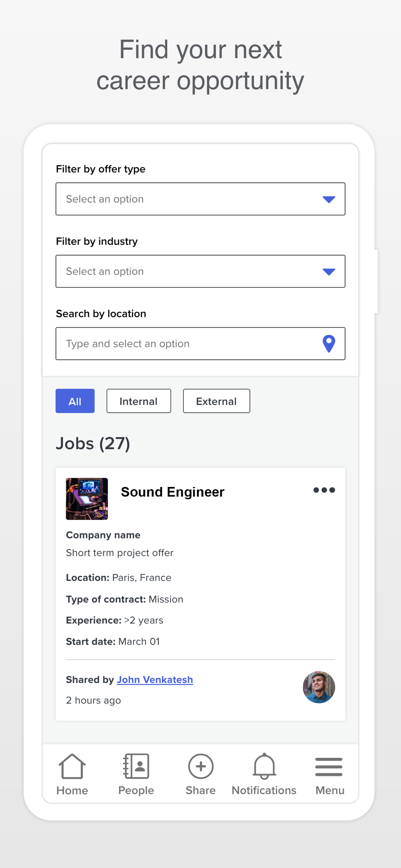Image resolution: width=401 pixels, height=868 pixels.
Task: Open the Home icon in bottom navigation
Action: point(72,766)
